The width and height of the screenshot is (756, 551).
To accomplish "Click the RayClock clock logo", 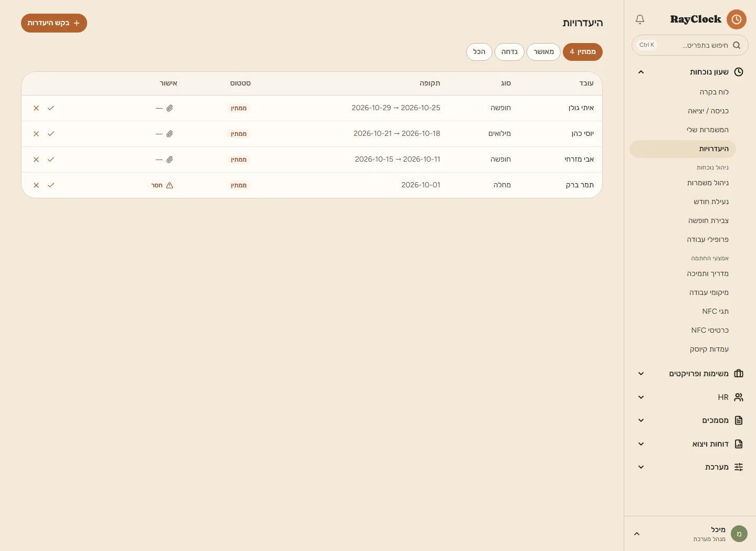I will click(x=737, y=19).
